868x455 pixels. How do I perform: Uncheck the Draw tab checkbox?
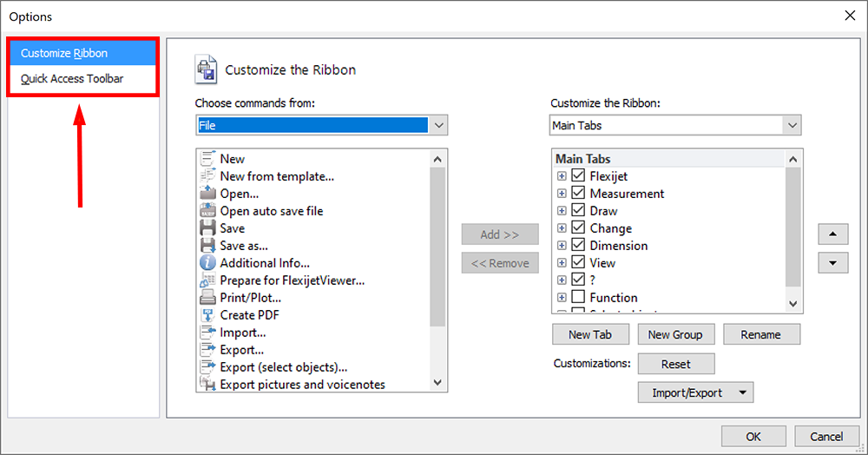click(x=578, y=210)
